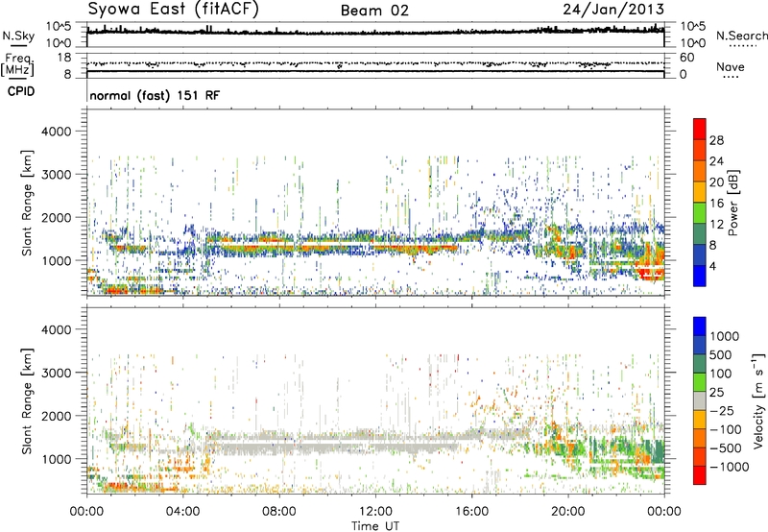Click "Slant Range [km]" label of velocity panel
Image resolution: width=768 pixels, height=532 pixels.
tap(27, 401)
